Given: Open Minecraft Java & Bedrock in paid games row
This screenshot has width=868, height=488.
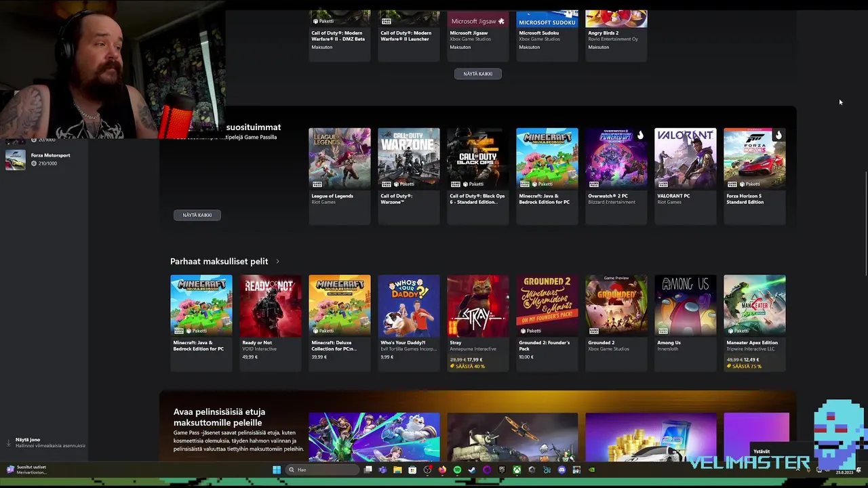Looking at the screenshot, I should (201, 323).
